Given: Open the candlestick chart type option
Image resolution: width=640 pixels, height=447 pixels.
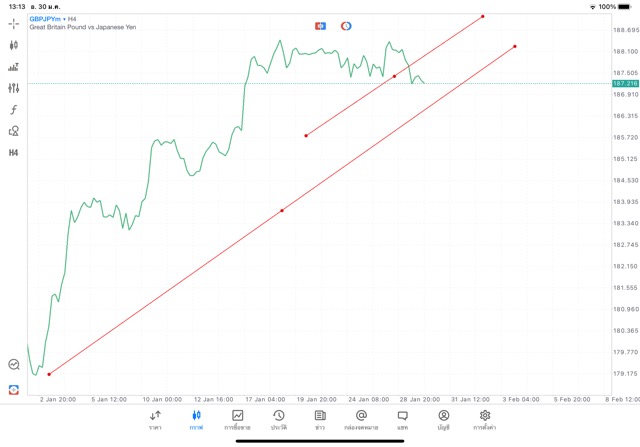Looking at the screenshot, I should [13, 45].
